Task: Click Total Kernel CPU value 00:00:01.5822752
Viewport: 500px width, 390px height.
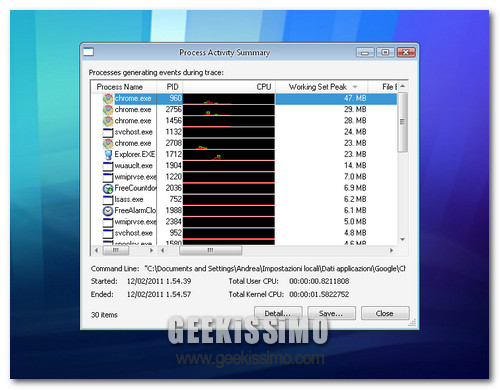Action: click(x=319, y=295)
